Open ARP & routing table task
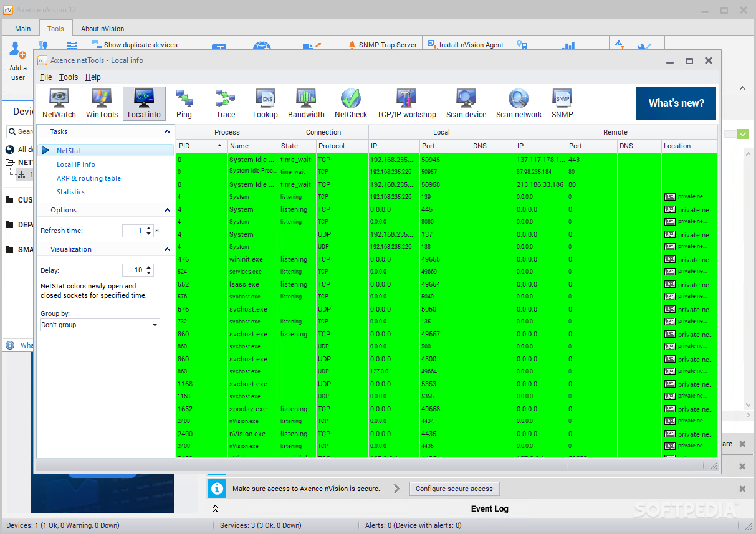 point(89,178)
